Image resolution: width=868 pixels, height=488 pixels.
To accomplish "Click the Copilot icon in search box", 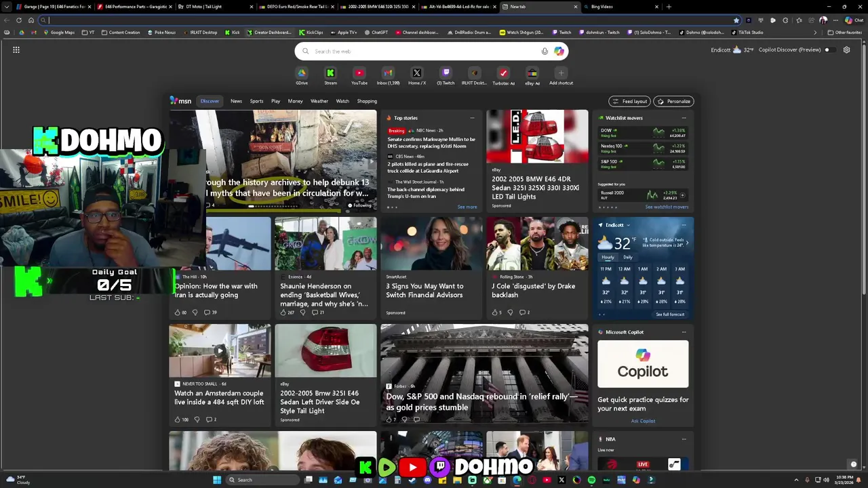I will [559, 51].
